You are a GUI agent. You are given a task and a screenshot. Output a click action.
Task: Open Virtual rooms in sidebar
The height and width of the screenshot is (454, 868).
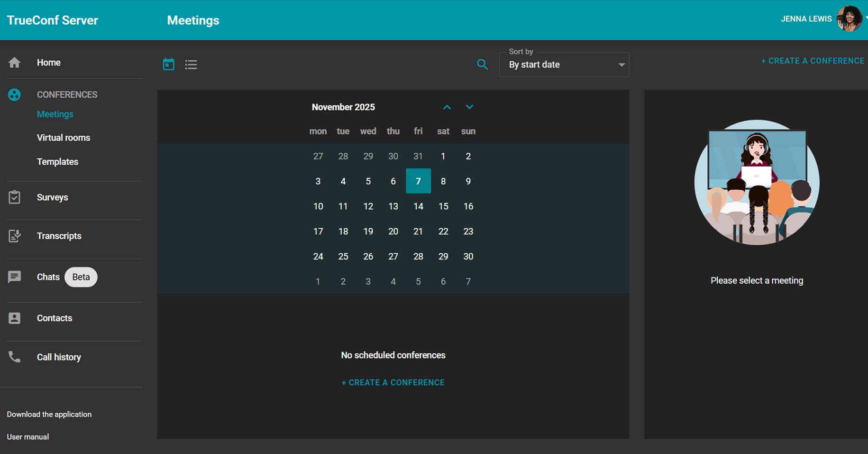click(64, 138)
